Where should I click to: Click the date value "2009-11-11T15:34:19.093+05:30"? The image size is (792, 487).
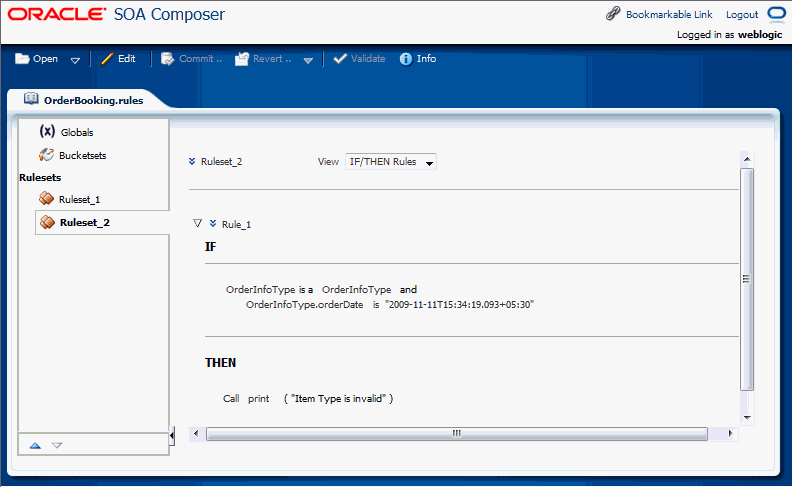click(x=460, y=305)
